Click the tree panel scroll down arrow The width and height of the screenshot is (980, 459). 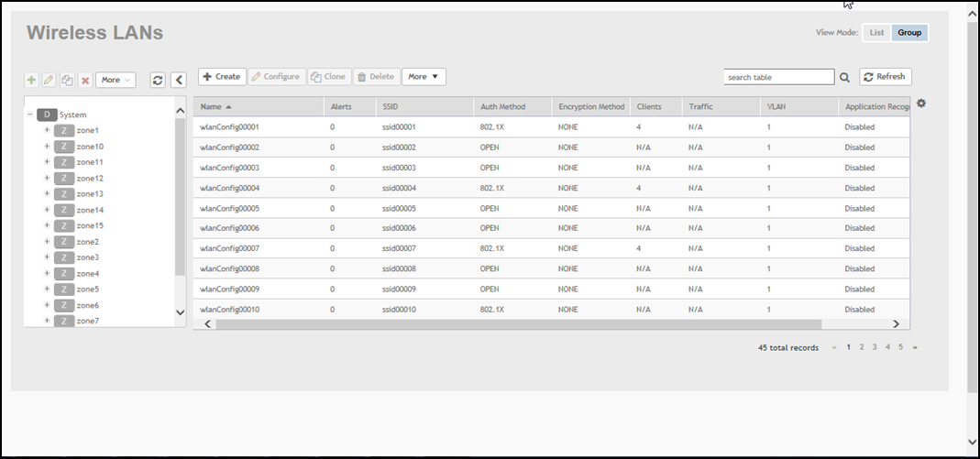point(180,312)
